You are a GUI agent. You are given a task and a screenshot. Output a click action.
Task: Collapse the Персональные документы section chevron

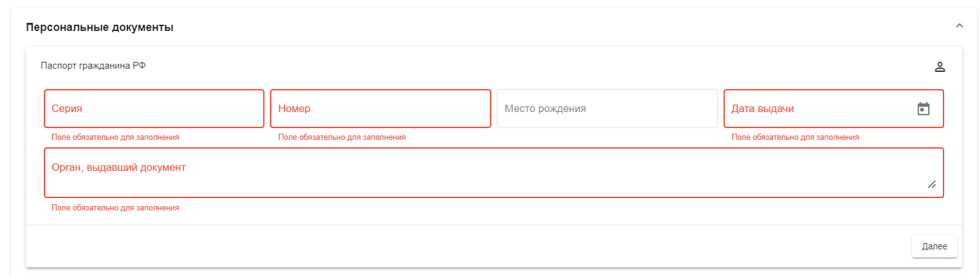(x=959, y=26)
